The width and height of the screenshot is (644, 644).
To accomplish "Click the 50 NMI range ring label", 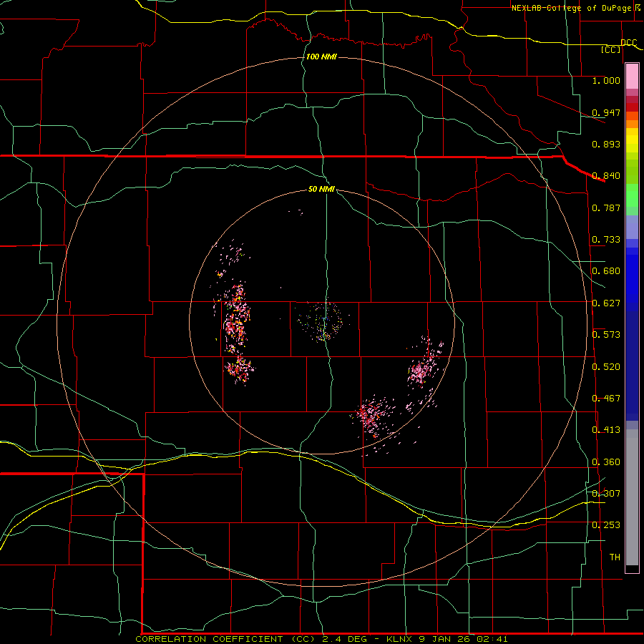I will [x=321, y=190].
